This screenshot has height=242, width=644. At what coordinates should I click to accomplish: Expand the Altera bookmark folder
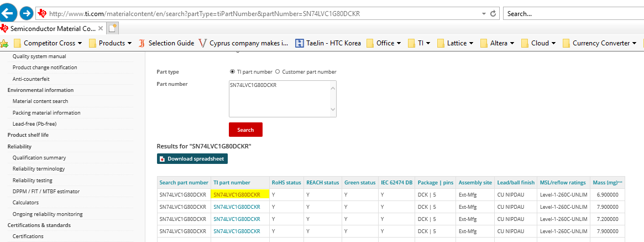pos(498,43)
